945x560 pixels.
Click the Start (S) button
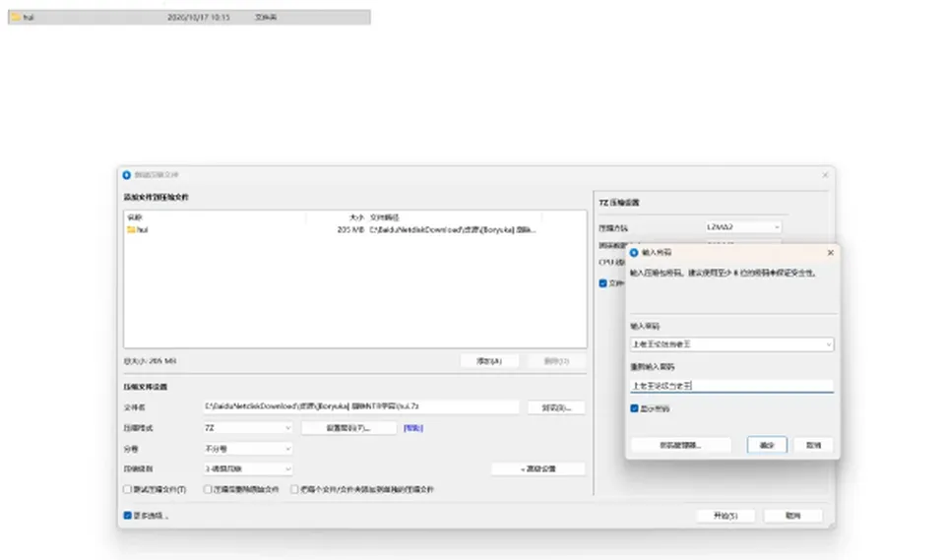click(725, 516)
